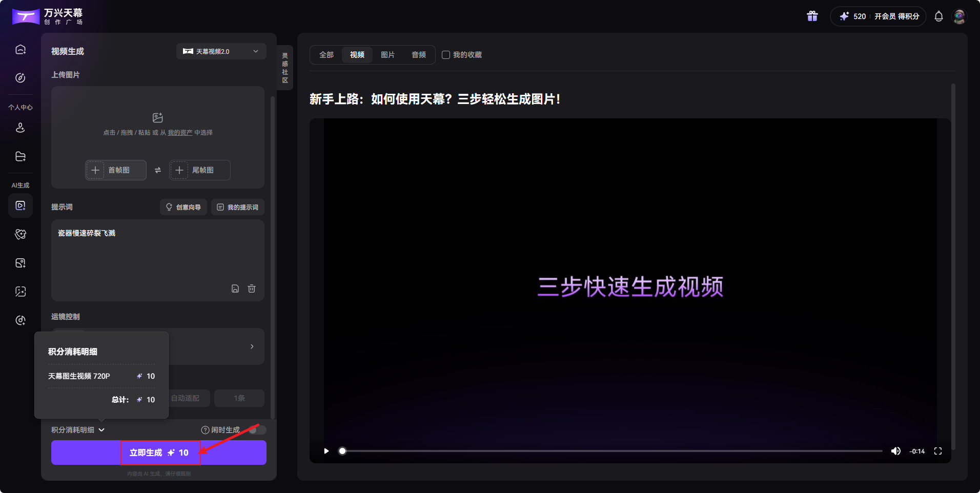Open the notification bell icon
The image size is (980, 493).
point(938,16)
